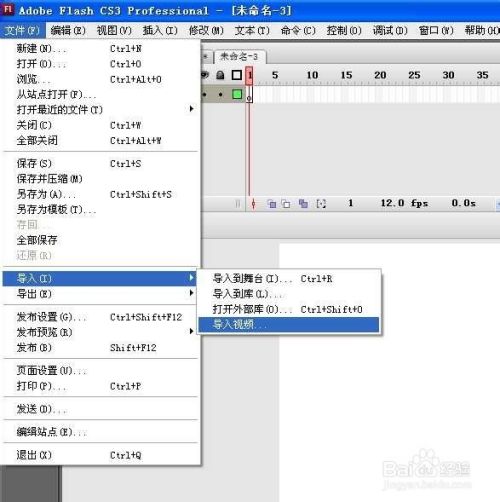Open the 文件(F) menu
The image size is (500, 502).
click(23, 31)
